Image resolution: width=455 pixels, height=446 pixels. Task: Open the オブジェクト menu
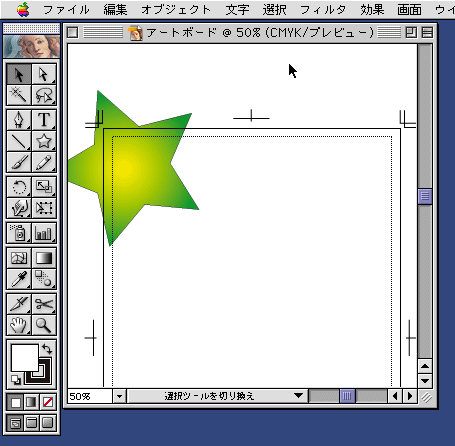pyautogui.click(x=176, y=10)
